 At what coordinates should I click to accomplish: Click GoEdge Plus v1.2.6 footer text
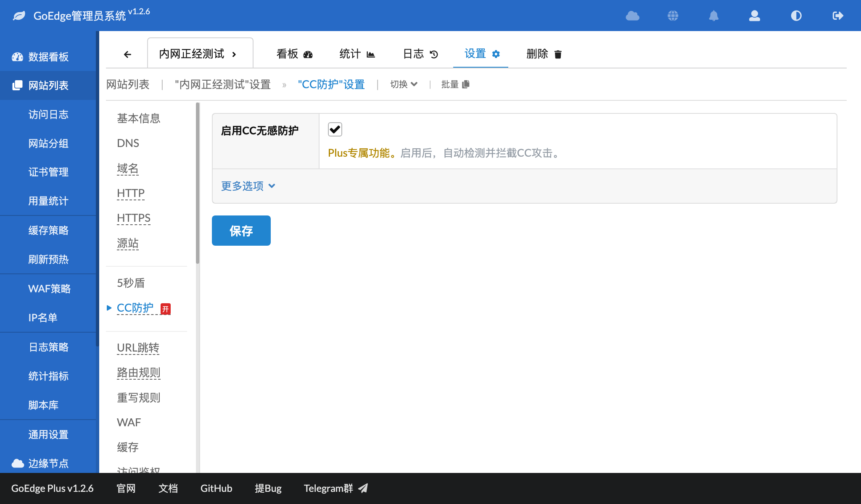coord(53,488)
